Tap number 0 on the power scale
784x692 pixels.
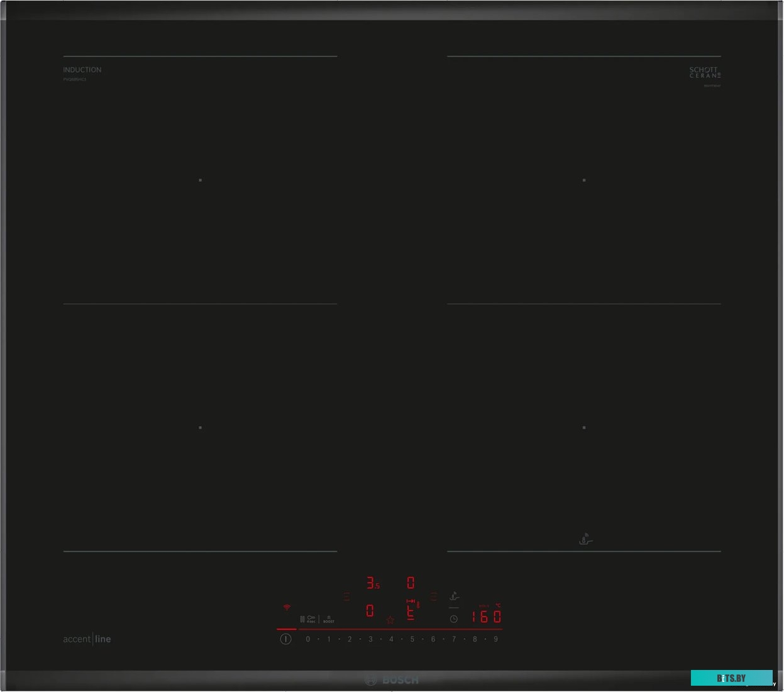[x=308, y=639]
